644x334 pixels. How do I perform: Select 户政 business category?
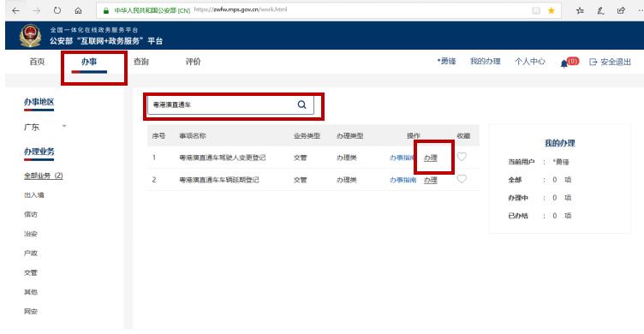[31, 253]
